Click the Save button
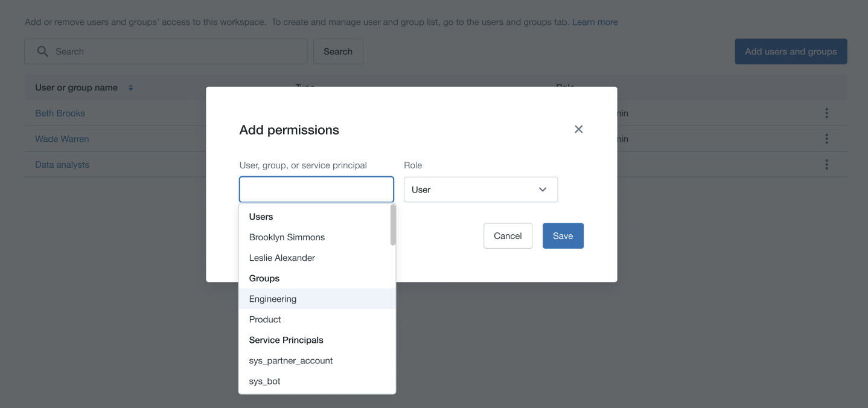Viewport: 868px width, 408px height. click(x=563, y=235)
